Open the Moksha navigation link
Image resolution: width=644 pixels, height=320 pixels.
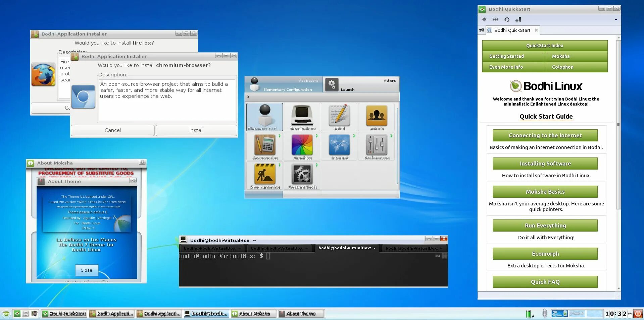pyautogui.click(x=576, y=56)
